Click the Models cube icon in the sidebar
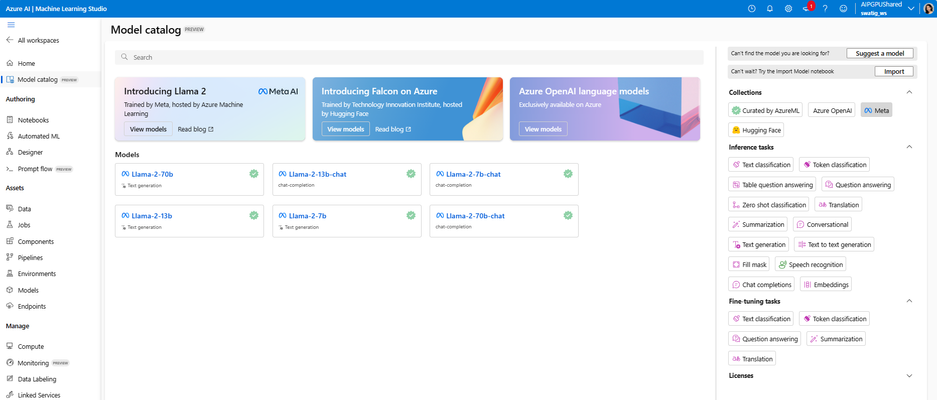The image size is (937, 400). [x=10, y=290]
